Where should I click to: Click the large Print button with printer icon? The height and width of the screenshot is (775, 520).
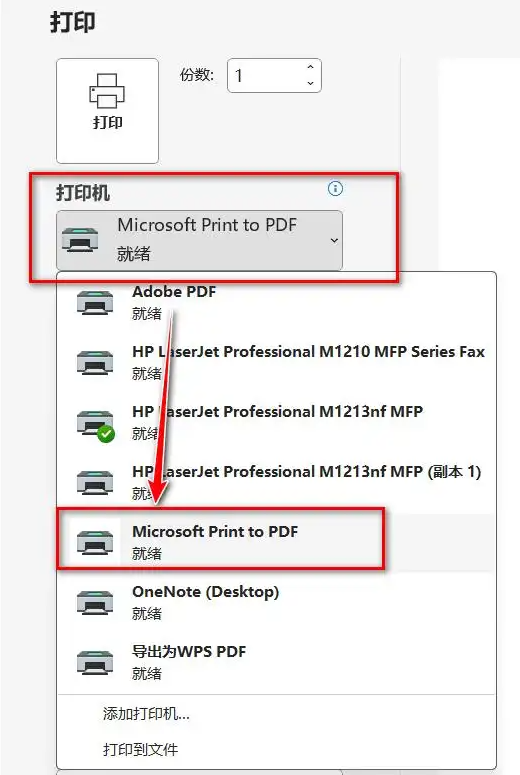pos(107,111)
